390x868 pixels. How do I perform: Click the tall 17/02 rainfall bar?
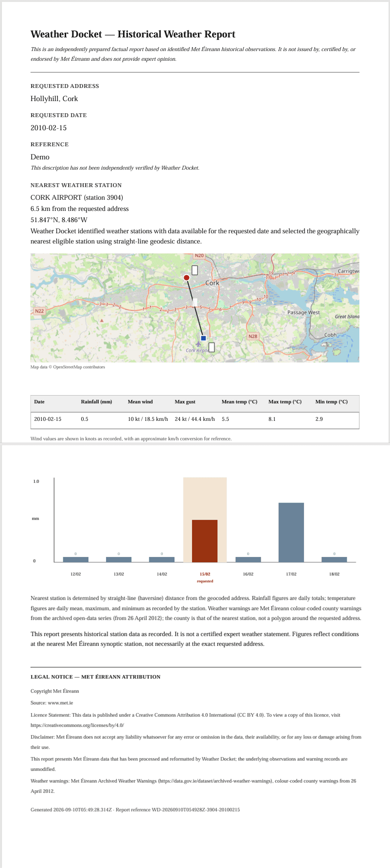[x=291, y=533]
